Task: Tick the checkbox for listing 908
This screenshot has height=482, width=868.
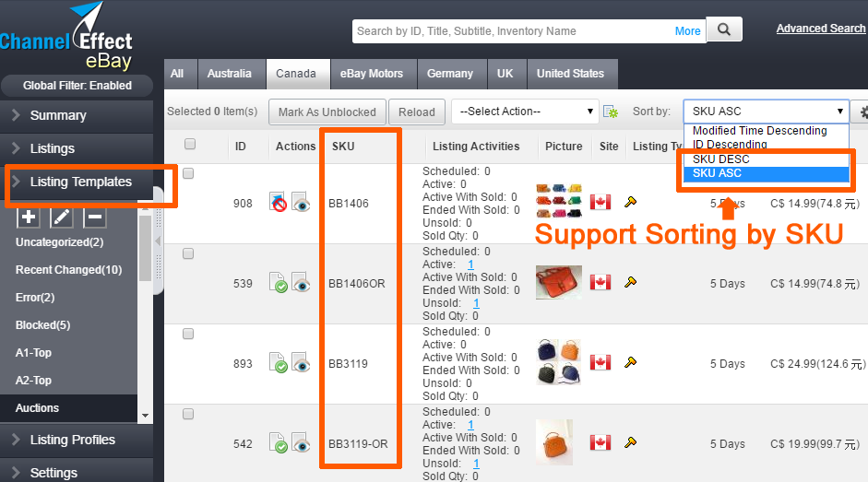Action: click(188, 173)
